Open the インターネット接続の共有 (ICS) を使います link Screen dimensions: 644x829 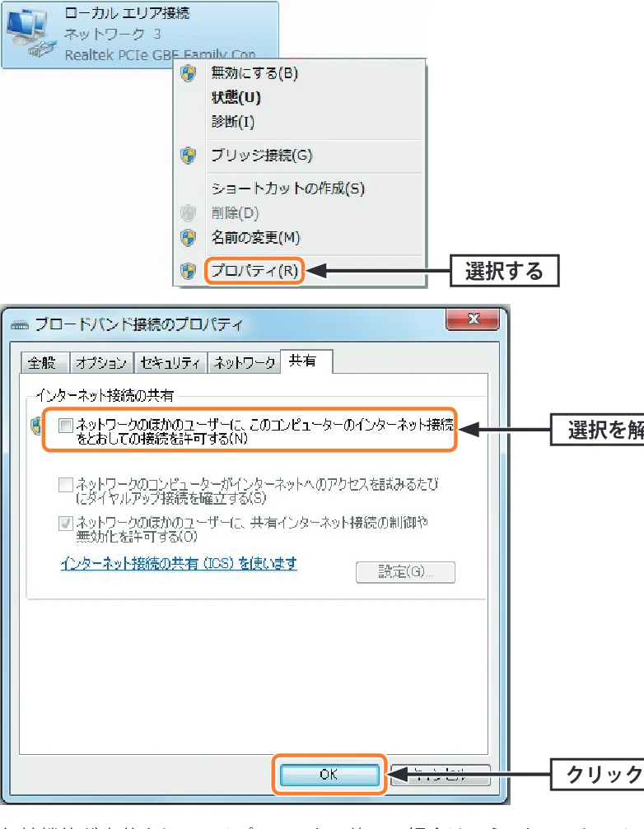pos(179,564)
